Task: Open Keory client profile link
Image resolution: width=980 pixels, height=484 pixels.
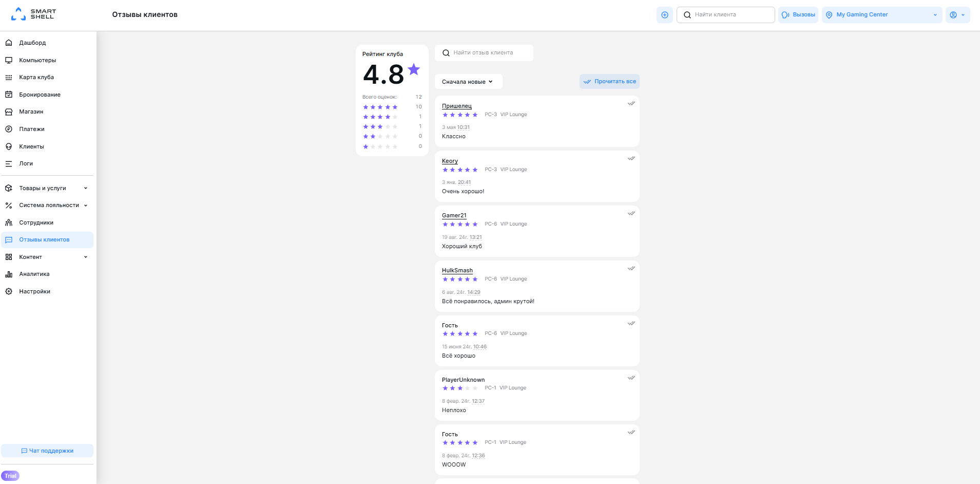Action: click(450, 161)
